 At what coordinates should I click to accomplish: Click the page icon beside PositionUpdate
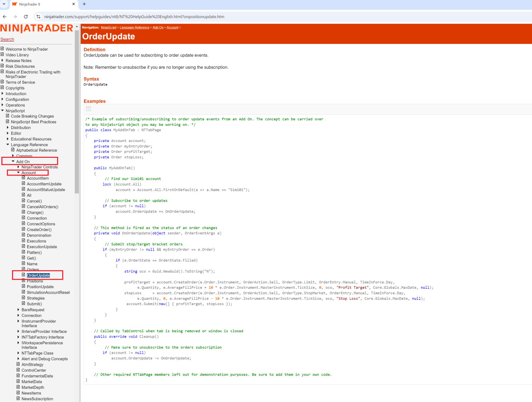pos(24,286)
